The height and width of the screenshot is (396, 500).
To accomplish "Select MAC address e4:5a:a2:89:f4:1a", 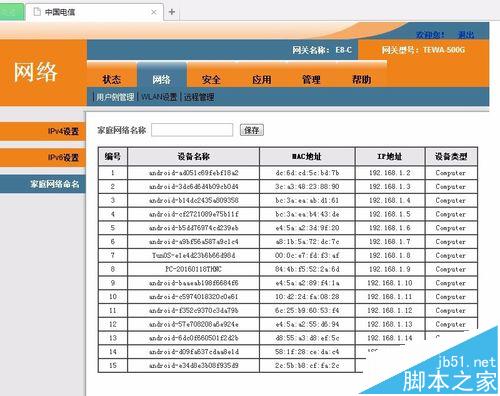I will 307,283.
